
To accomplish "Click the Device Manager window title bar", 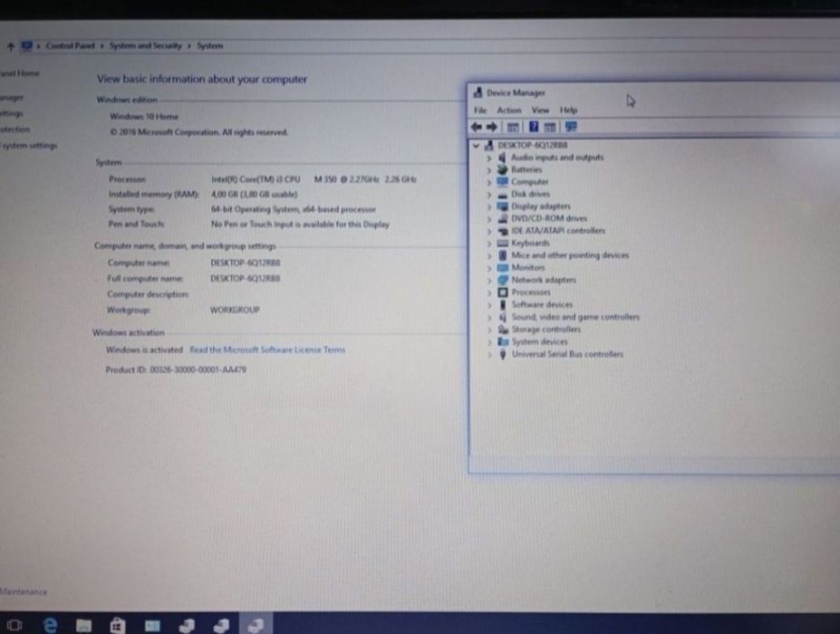I will (653, 92).
